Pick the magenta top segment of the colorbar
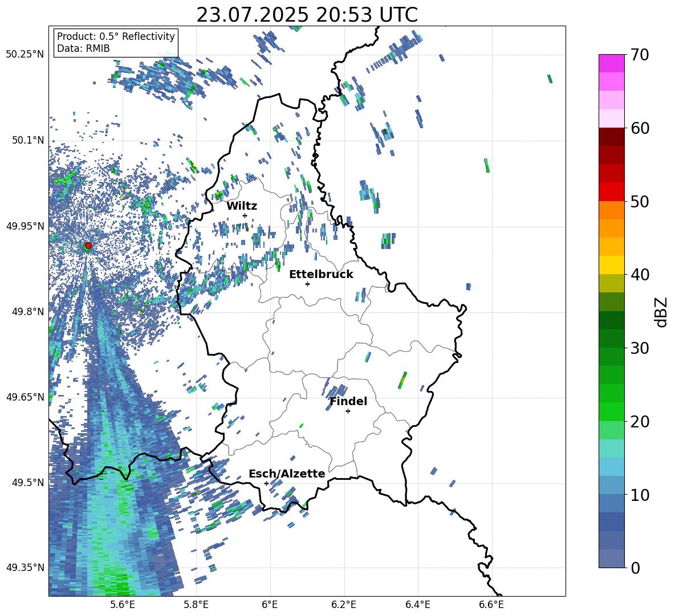 (x=611, y=63)
